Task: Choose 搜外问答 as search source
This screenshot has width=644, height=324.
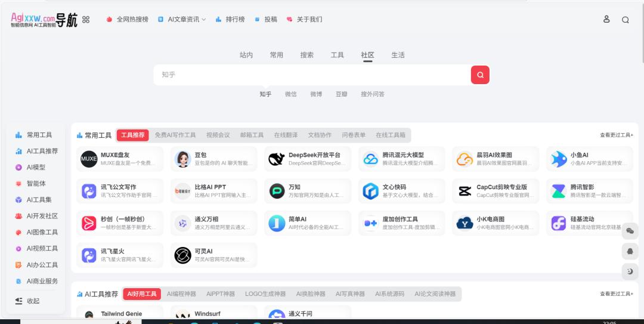Action: 373,94
